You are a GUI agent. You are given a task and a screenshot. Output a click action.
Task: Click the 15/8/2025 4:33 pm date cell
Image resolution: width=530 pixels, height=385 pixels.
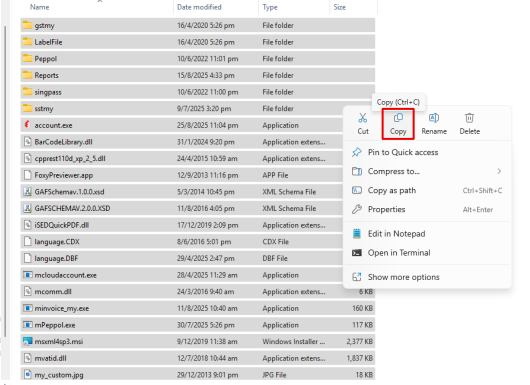pos(206,75)
